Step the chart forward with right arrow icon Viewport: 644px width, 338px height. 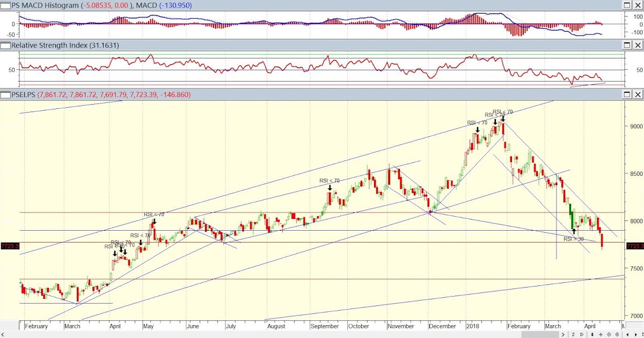tap(636, 334)
